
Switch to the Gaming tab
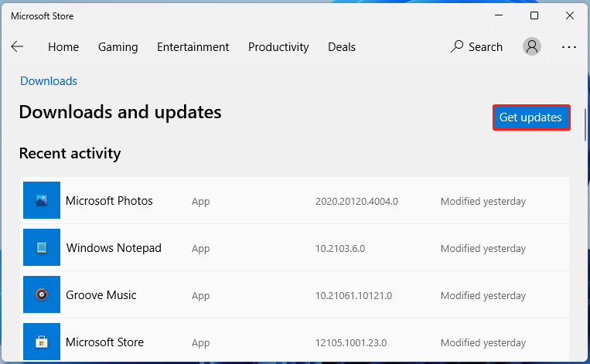click(x=118, y=47)
